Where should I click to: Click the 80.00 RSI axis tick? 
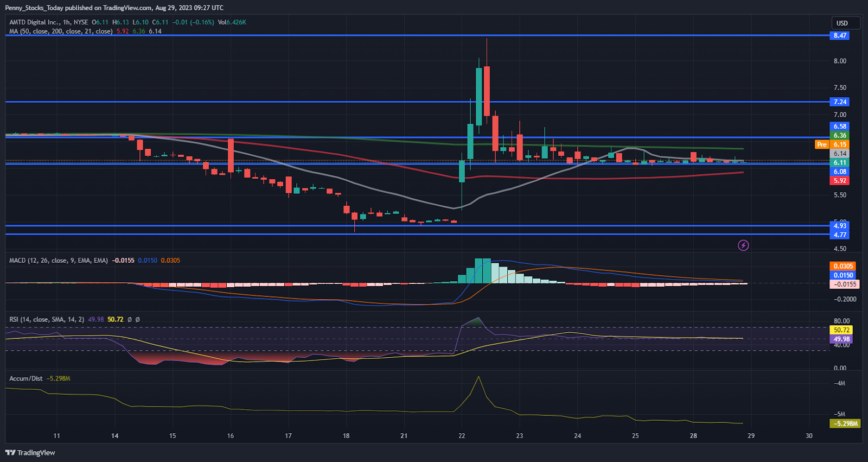coord(842,321)
